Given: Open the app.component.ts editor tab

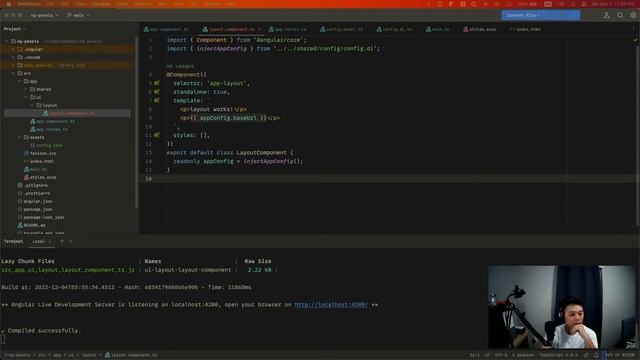Looking at the screenshot, I should click(166, 29).
